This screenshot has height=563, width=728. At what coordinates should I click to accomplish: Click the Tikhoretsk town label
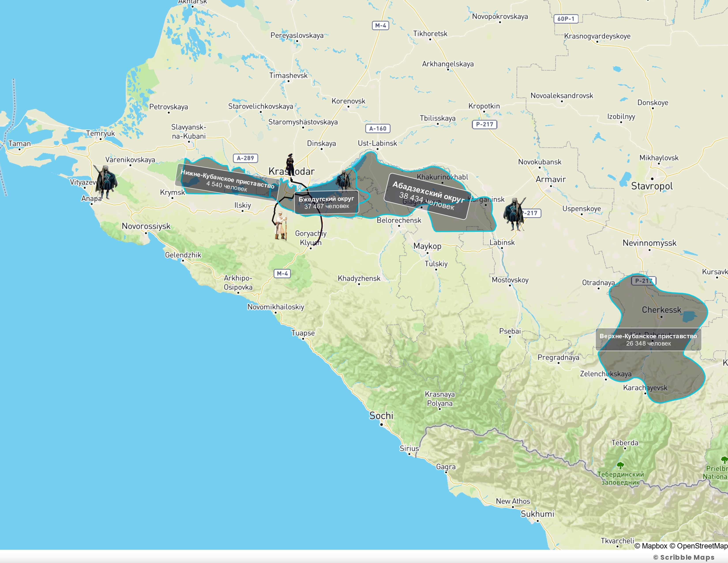tap(430, 34)
